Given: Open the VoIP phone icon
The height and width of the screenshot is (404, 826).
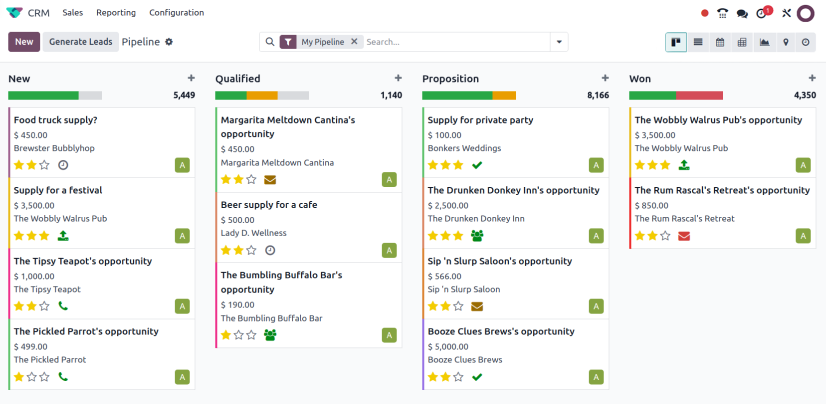Looking at the screenshot, I should pyautogui.click(x=723, y=13).
